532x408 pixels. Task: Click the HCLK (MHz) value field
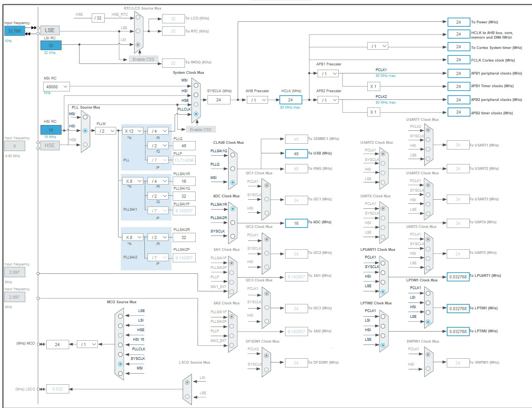[290, 100]
